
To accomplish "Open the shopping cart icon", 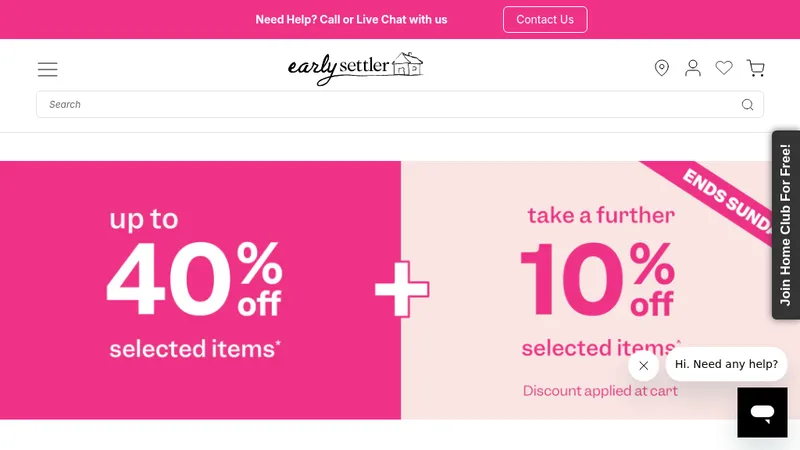I will [756, 68].
